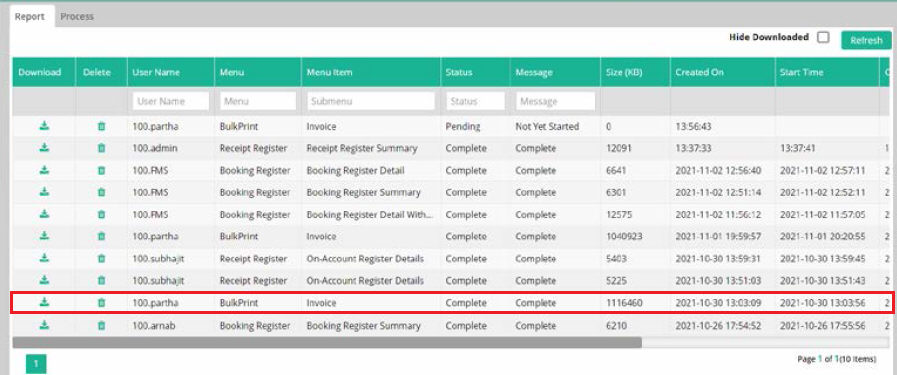Click the 'Not Yet Started' message cell

pyautogui.click(x=547, y=126)
